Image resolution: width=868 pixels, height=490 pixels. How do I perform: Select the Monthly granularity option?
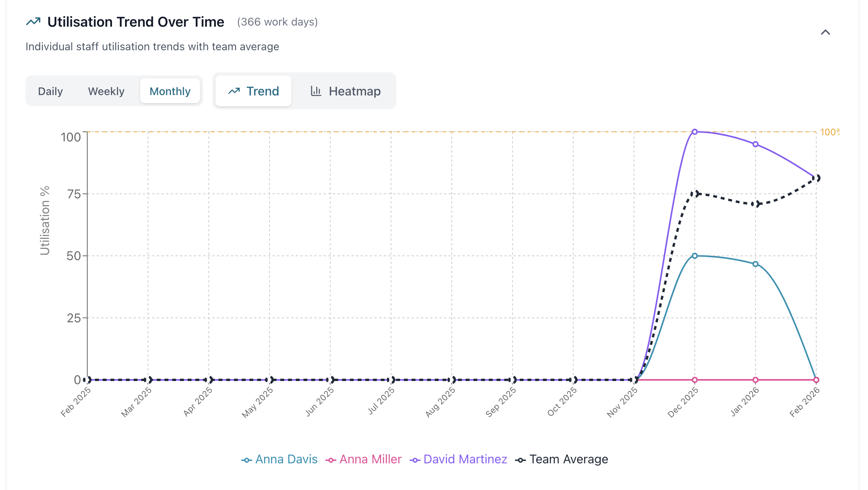[x=170, y=91]
